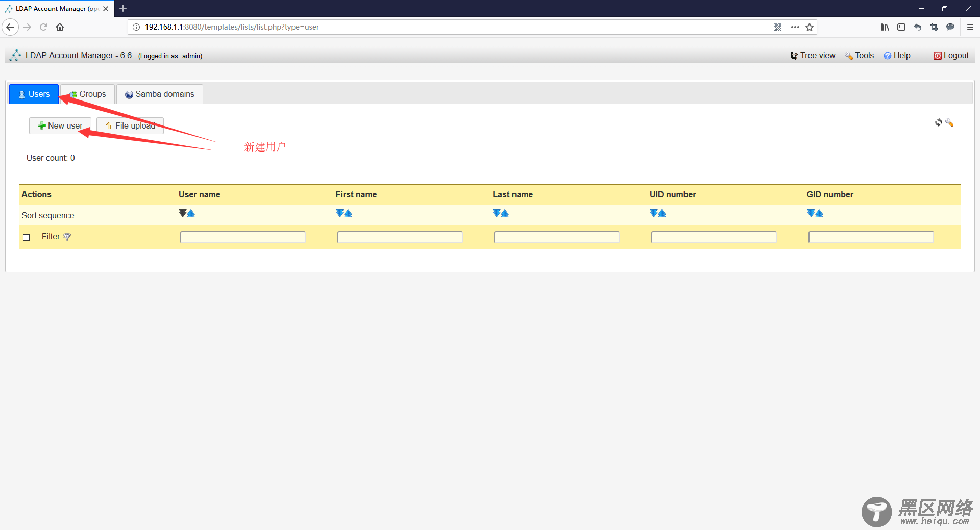Click the Last name column header
This screenshot has height=530, width=980.
tap(513, 194)
